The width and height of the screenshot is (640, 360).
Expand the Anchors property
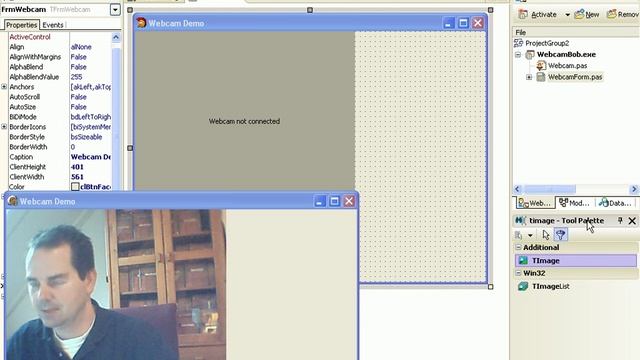[4, 87]
